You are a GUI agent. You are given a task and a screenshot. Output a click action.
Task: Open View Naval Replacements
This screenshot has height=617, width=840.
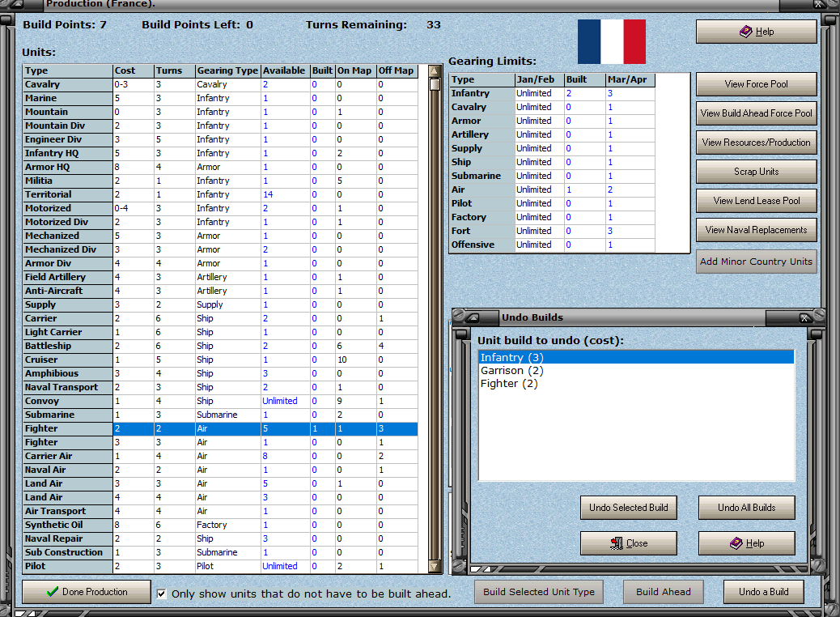(x=756, y=229)
